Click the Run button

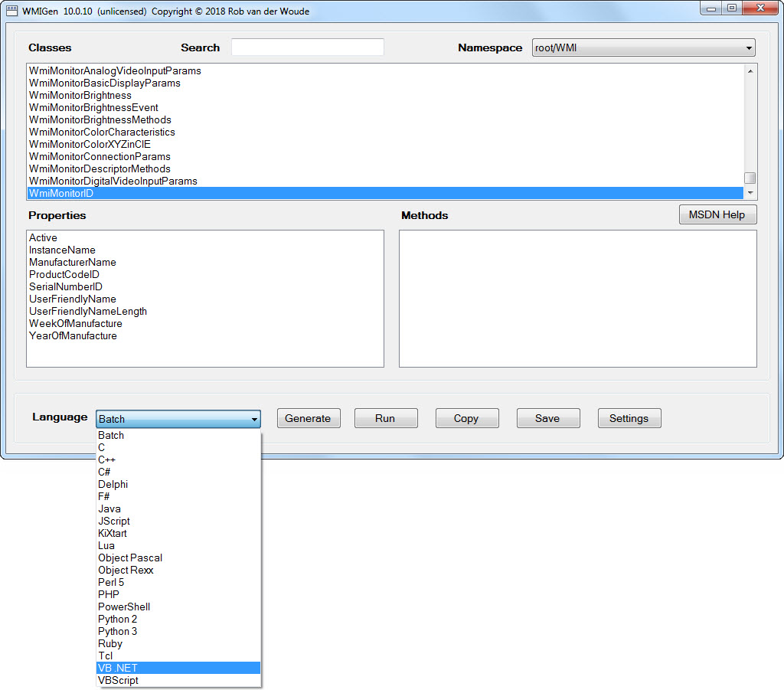click(x=385, y=418)
